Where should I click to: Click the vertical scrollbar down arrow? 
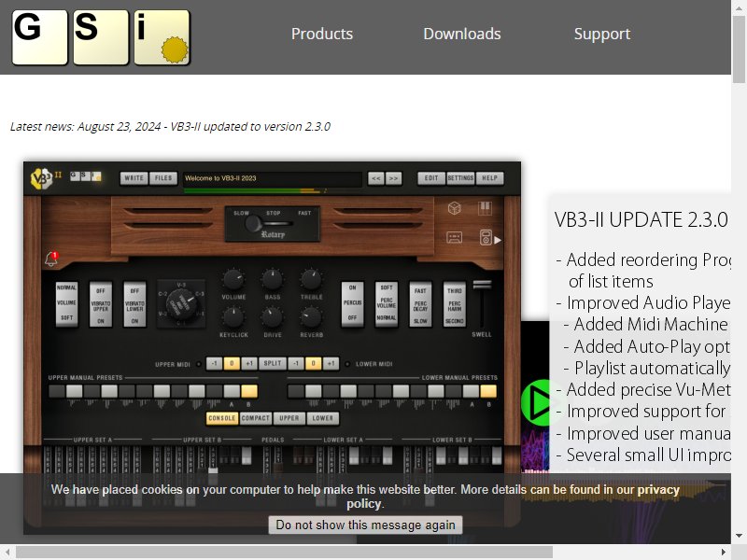739,536
